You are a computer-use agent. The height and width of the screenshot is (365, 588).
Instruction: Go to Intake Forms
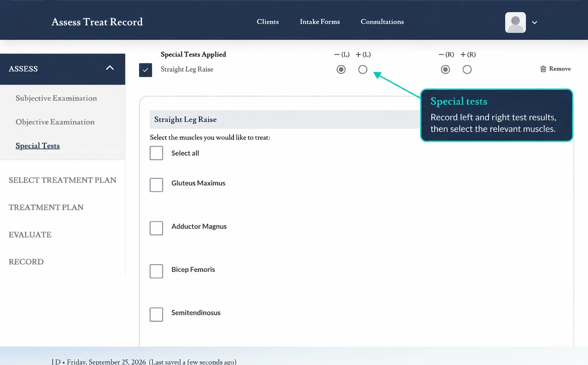(x=320, y=22)
